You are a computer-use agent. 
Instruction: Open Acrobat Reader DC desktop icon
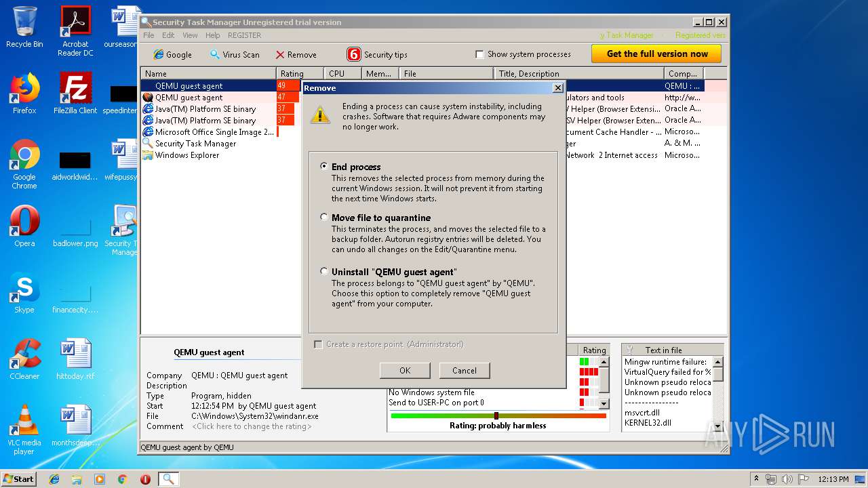(75, 31)
